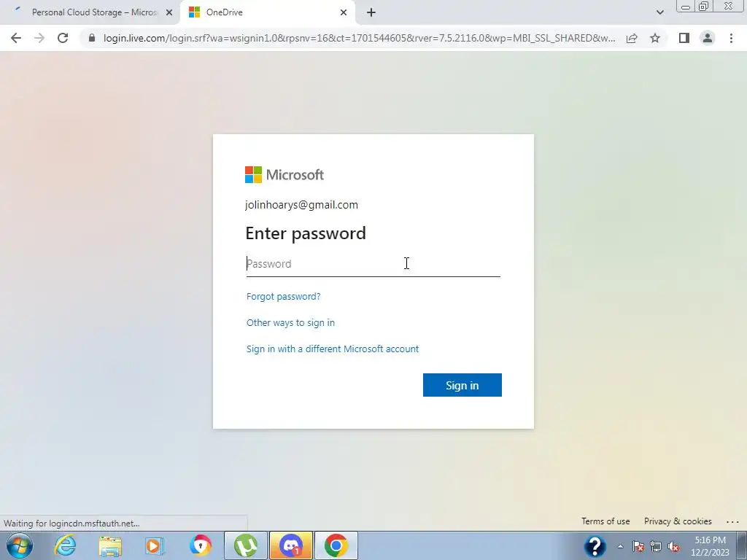Open Other ways to sign in

tap(290, 322)
